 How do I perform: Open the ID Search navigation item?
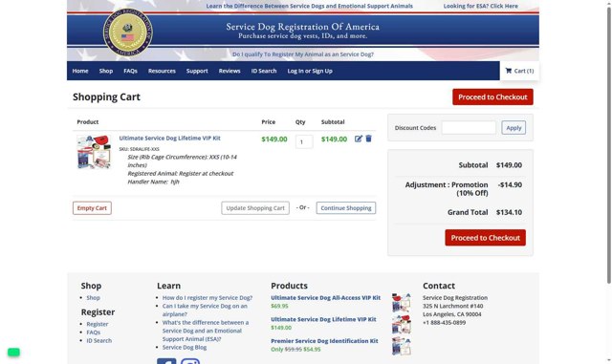point(264,71)
